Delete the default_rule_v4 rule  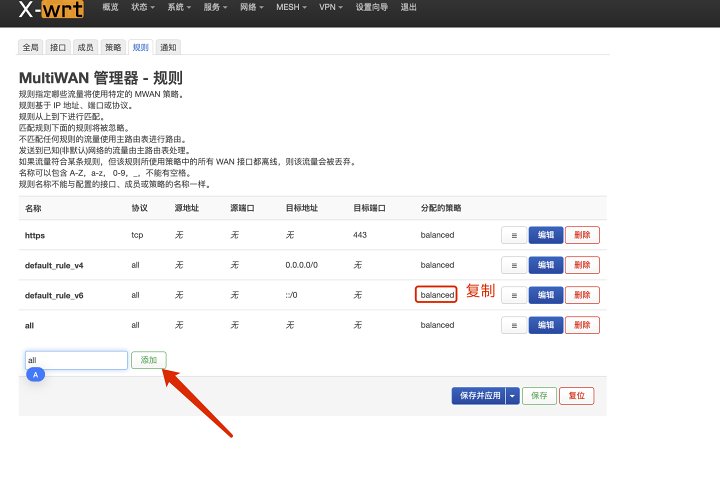click(582, 265)
